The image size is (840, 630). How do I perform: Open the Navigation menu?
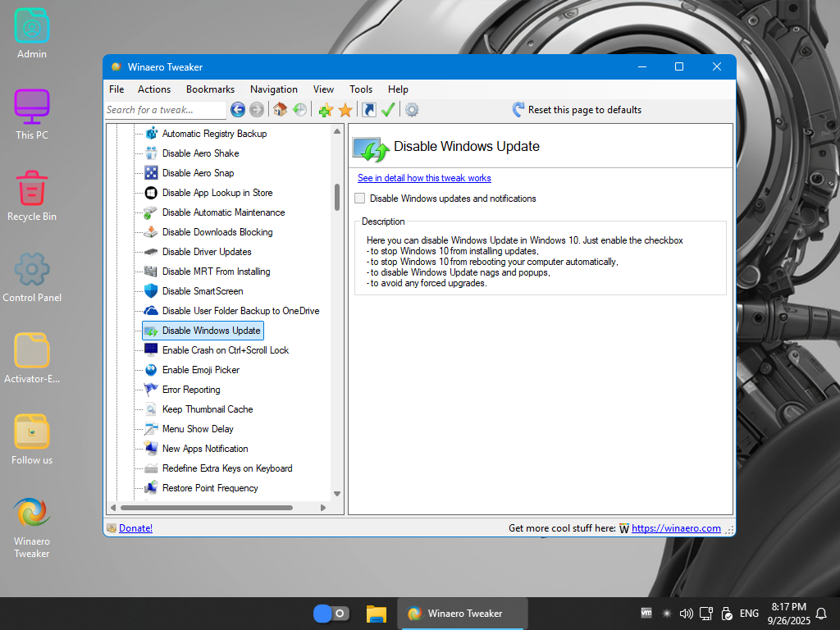[x=274, y=89]
